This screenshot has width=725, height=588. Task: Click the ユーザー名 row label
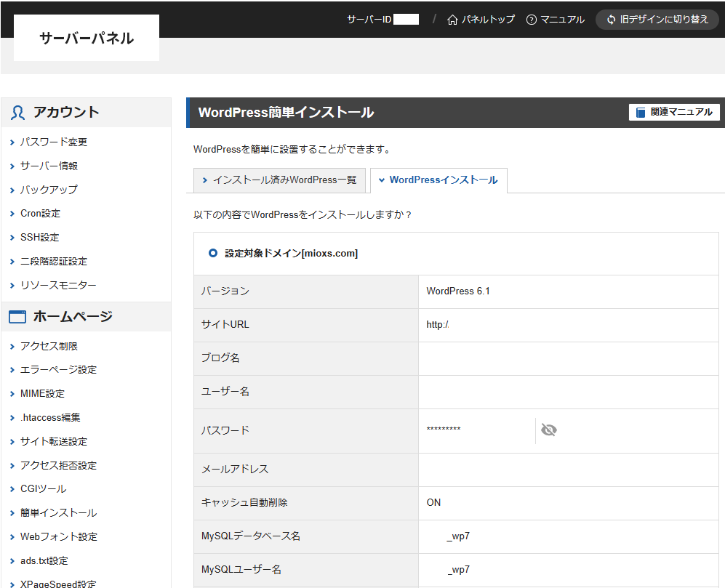pyautogui.click(x=225, y=392)
